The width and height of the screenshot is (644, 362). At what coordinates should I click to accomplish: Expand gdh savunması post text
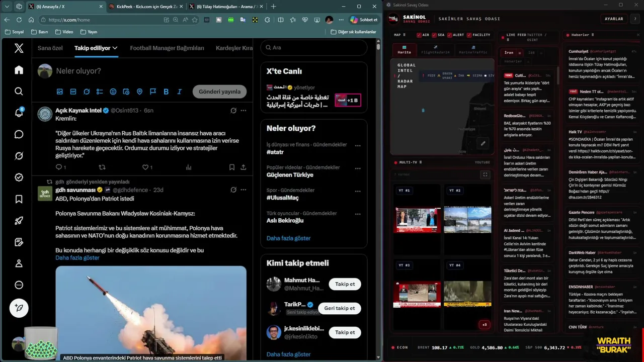77,257
